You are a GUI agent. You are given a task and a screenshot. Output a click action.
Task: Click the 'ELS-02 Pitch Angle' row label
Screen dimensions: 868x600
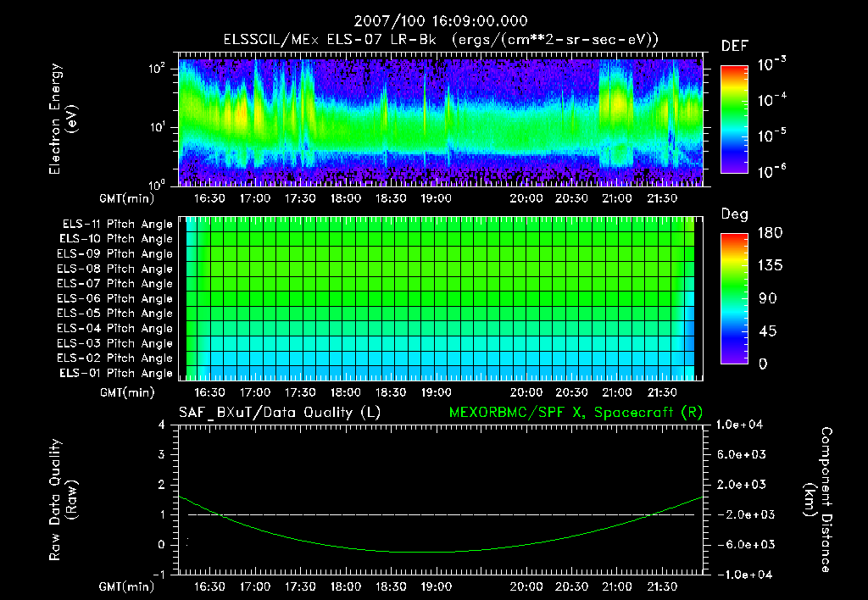(x=114, y=358)
